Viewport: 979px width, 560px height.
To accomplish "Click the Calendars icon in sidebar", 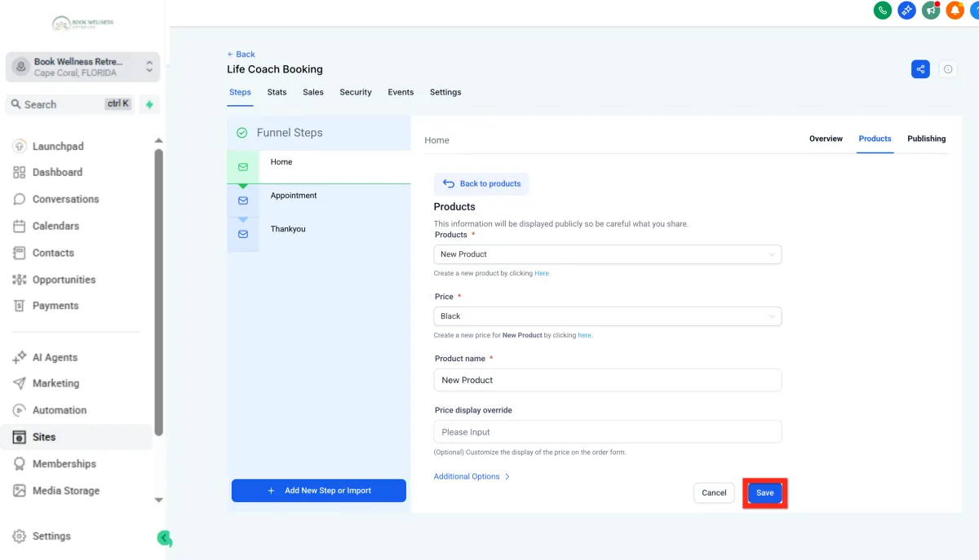I will click(20, 226).
